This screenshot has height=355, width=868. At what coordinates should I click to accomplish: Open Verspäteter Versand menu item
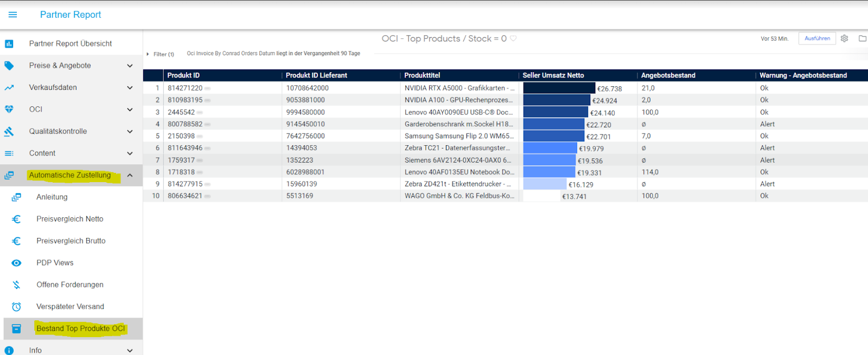[x=71, y=307]
